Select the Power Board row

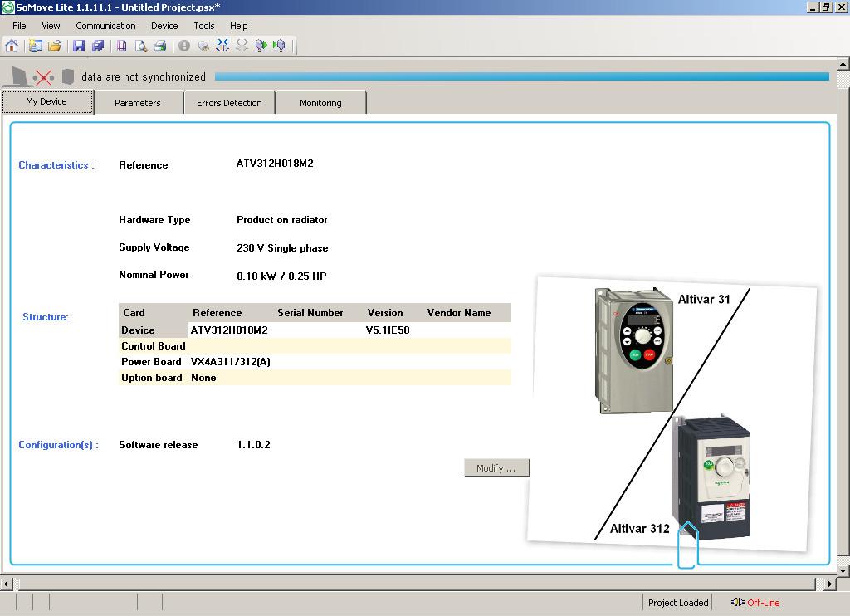coord(315,362)
